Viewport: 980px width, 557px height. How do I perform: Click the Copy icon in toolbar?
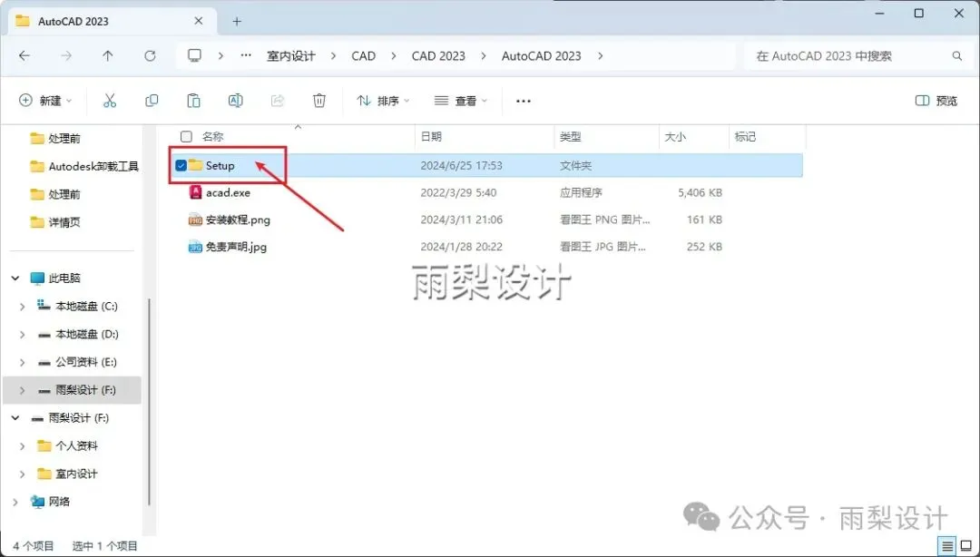coord(152,101)
